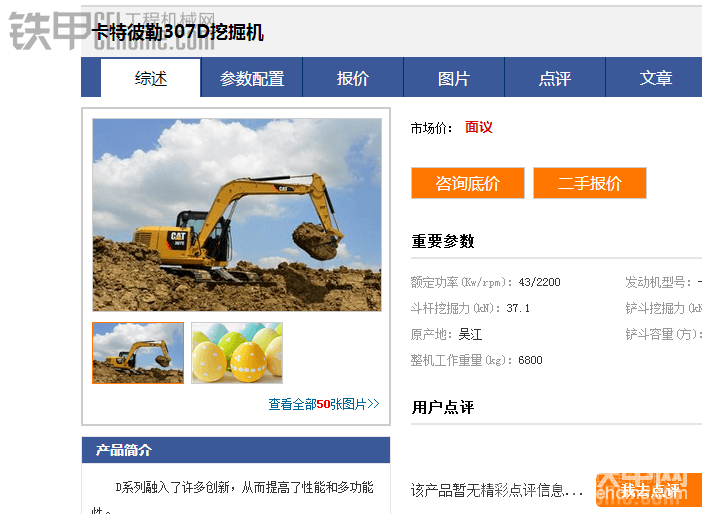The width and height of the screenshot is (702, 514).
Task: Click the 二手报价 orange button
Action: coord(590,183)
